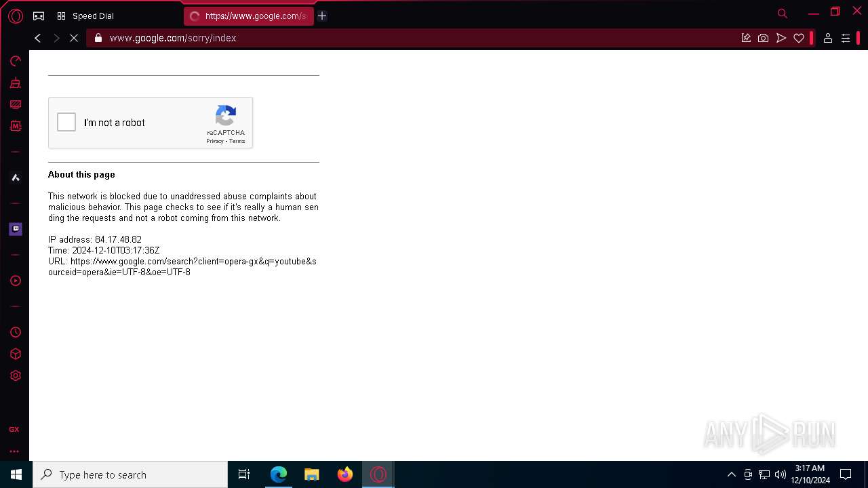
Task: Stop loading the page
Action: [74, 38]
